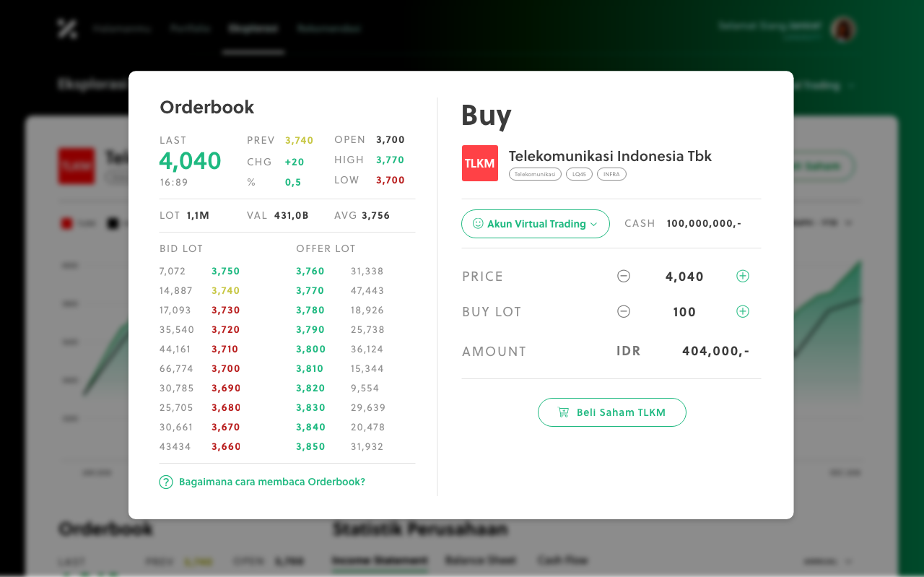Click bid lot value 7,072

(173, 272)
